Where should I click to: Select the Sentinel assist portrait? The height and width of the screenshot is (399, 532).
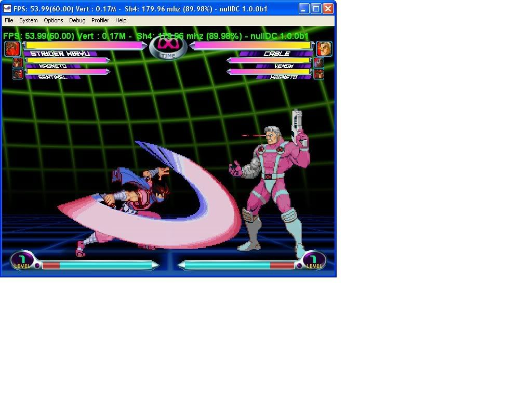pos(18,74)
